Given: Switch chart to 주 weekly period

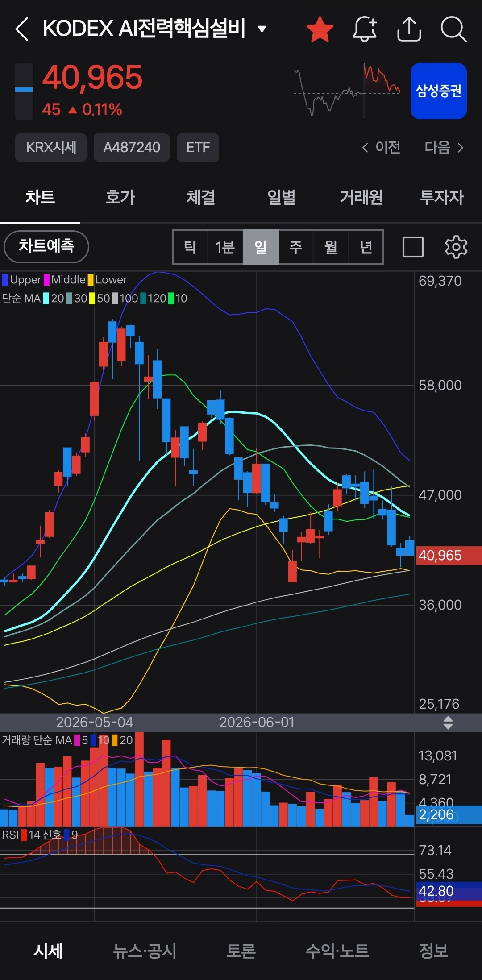Looking at the screenshot, I should (x=295, y=247).
